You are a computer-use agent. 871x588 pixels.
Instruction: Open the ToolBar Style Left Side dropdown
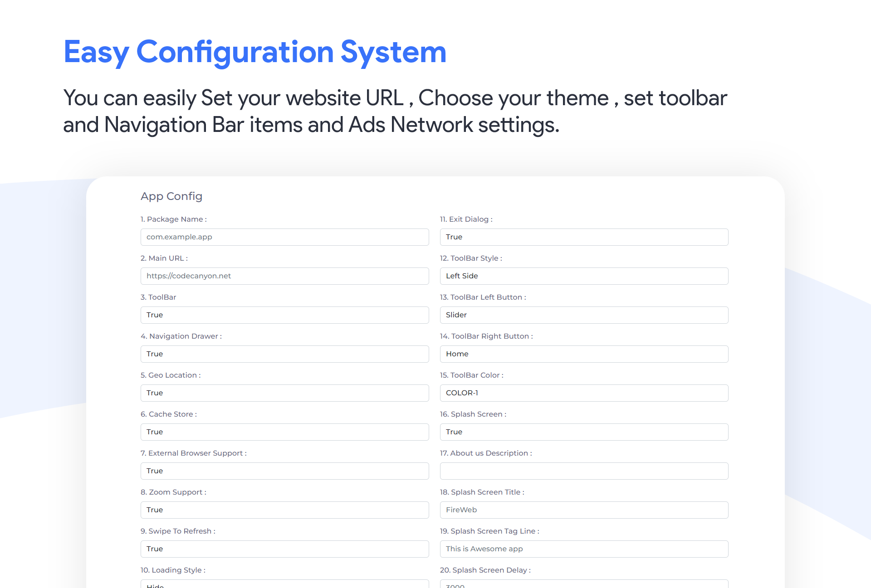point(584,276)
